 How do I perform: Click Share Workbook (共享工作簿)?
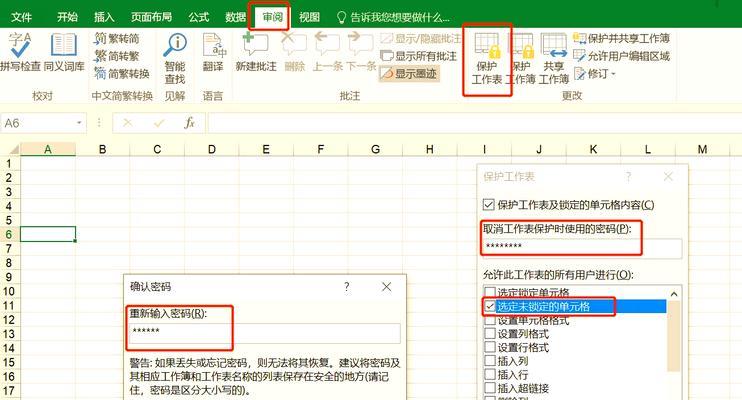[553, 59]
